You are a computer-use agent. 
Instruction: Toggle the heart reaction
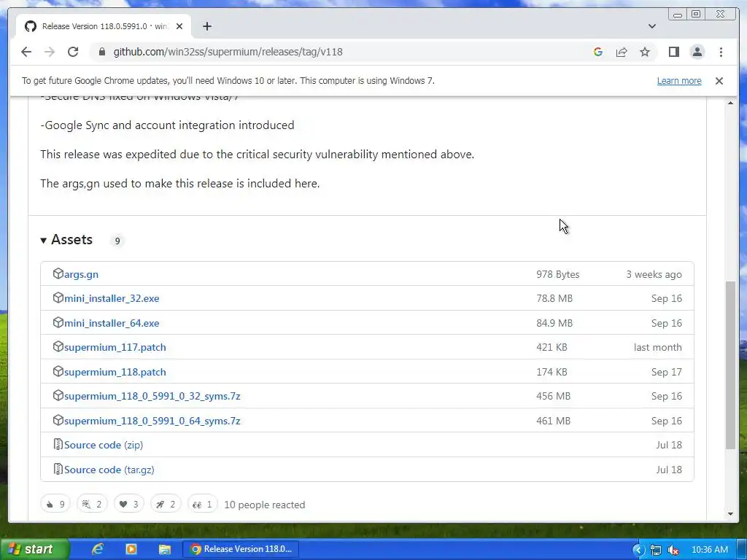[128, 504]
